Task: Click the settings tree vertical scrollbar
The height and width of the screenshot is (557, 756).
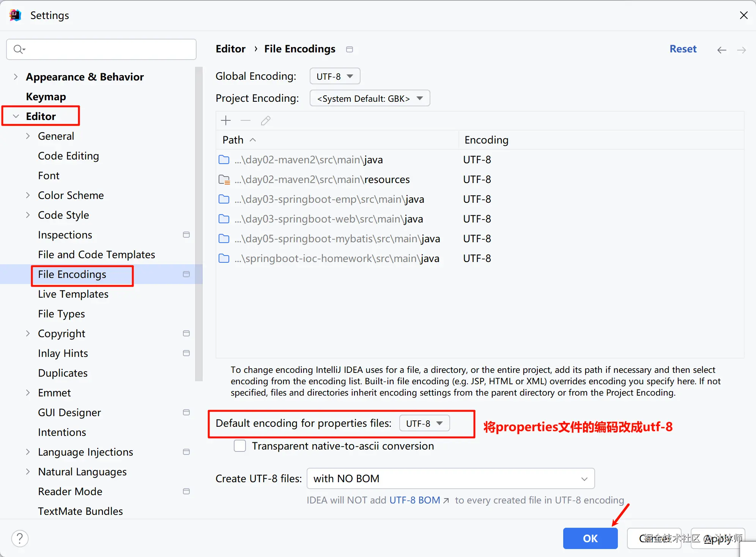Action: click(x=199, y=224)
